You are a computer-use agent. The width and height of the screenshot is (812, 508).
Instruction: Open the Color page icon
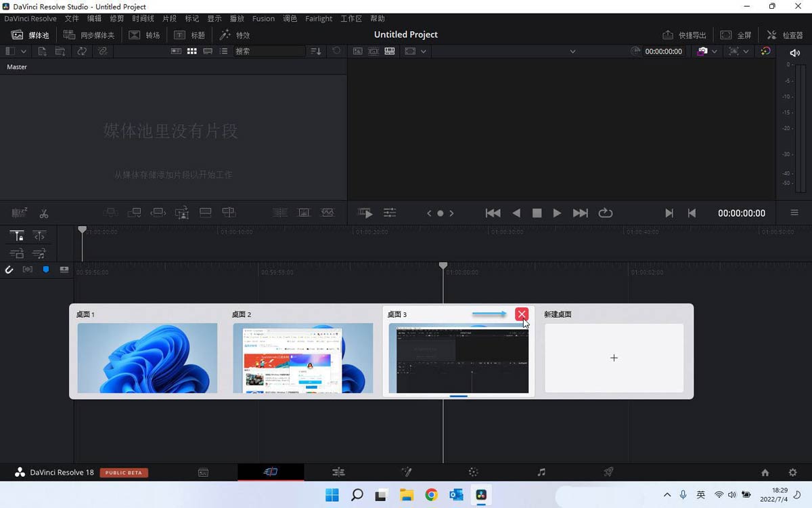473,472
